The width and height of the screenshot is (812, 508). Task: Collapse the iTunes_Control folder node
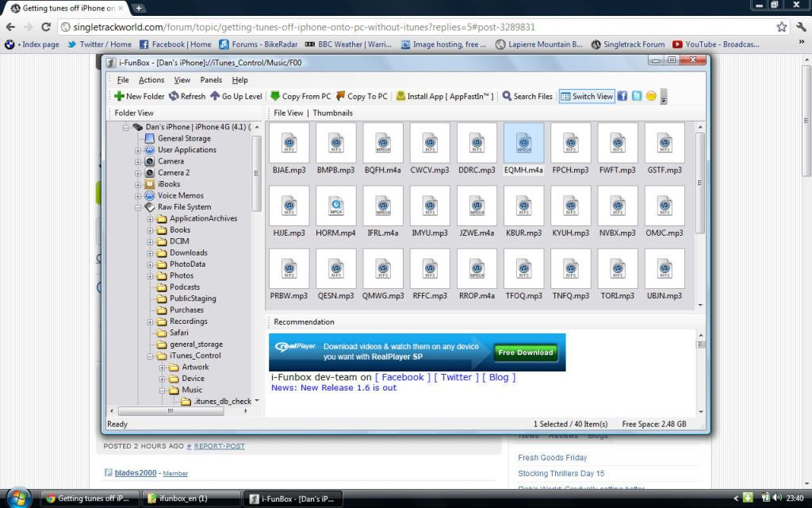(x=151, y=356)
